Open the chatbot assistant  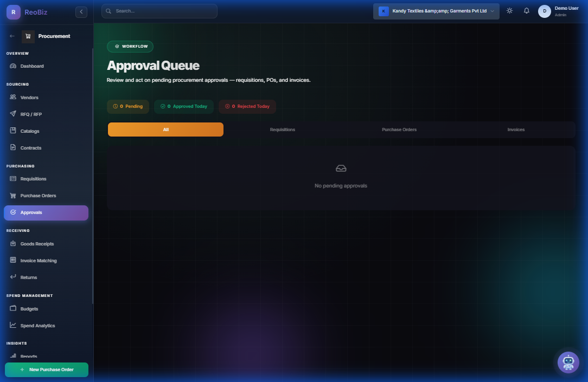tap(568, 362)
